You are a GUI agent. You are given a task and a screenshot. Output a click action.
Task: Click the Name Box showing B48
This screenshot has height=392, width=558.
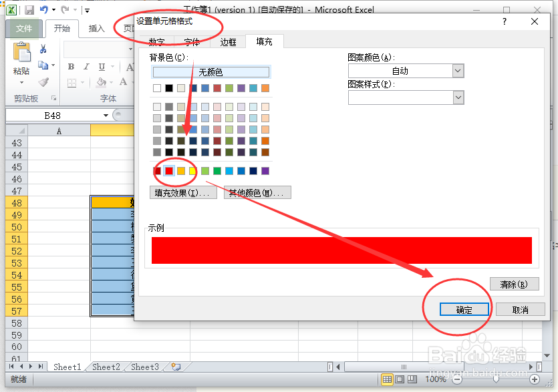53,116
